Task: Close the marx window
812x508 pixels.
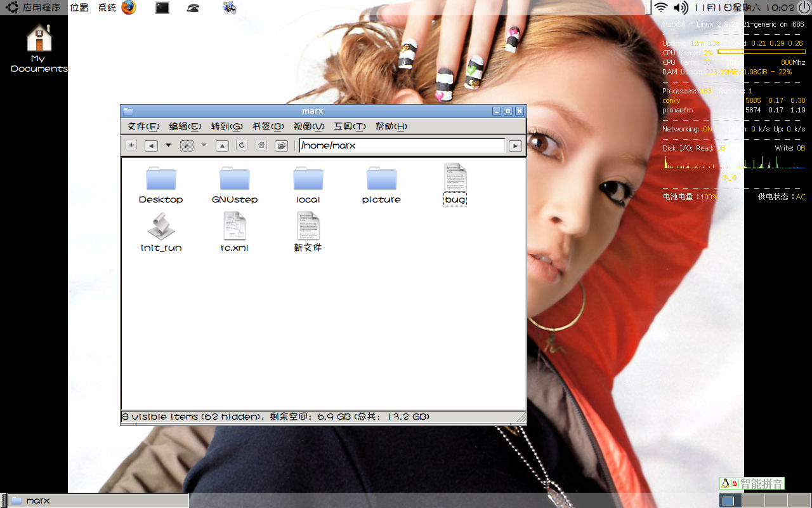Action: (x=520, y=111)
